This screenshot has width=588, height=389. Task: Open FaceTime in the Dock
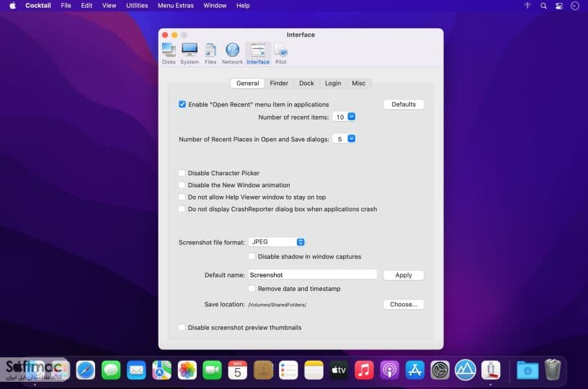pos(213,370)
